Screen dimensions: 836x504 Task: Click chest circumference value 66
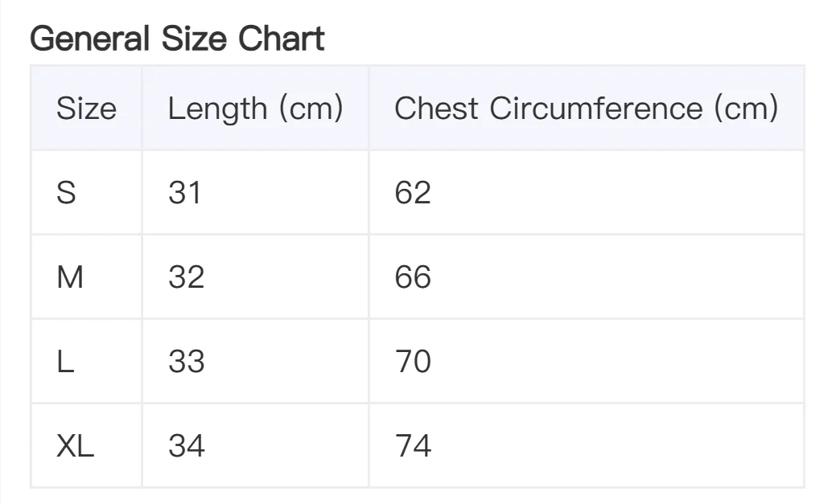click(x=413, y=277)
